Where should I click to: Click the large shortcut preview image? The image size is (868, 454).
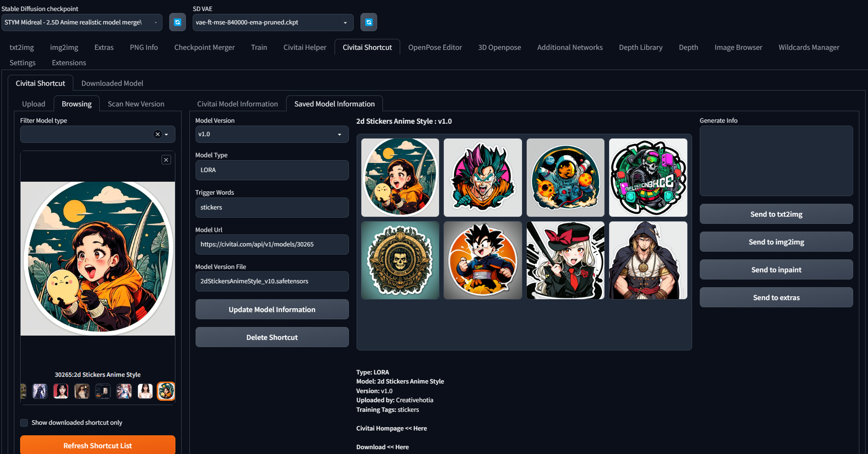point(98,258)
